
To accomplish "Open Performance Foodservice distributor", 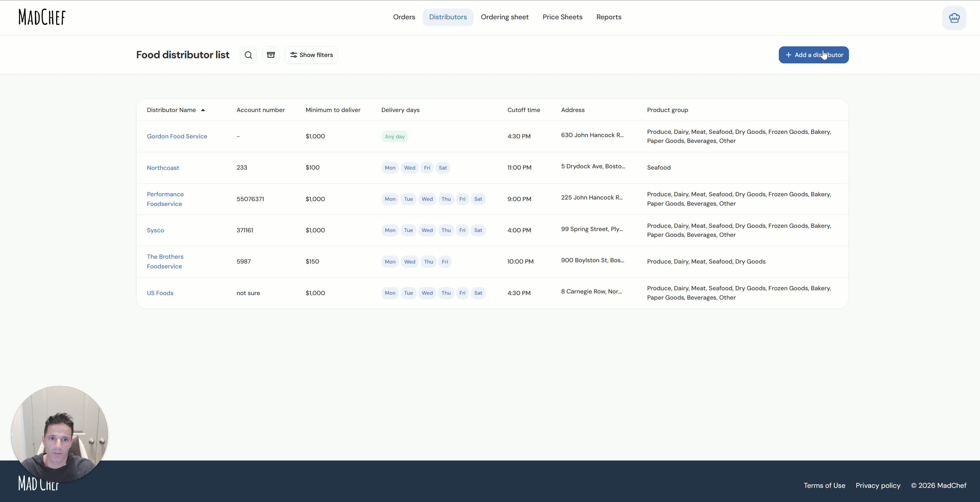I will pos(165,199).
